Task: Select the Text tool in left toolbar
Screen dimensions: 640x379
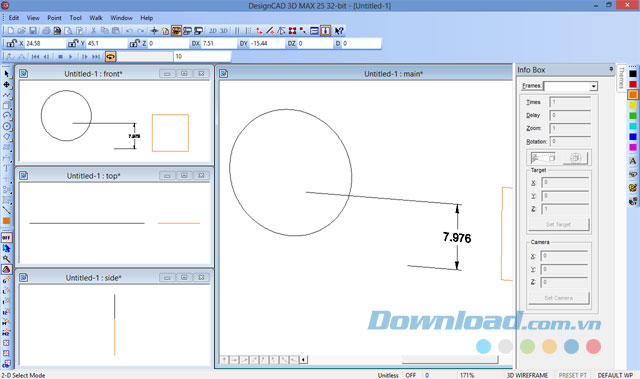Action: [7, 168]
